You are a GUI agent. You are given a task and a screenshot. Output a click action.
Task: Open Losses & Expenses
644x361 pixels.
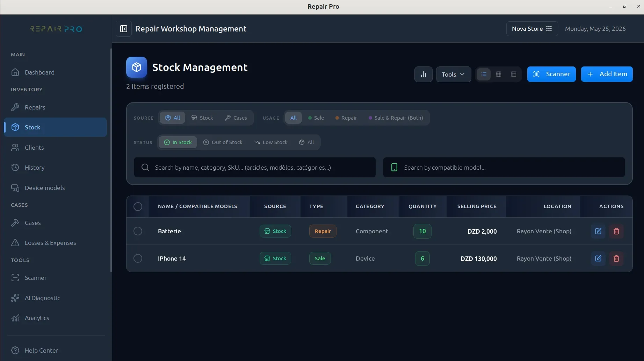point(55,243)
